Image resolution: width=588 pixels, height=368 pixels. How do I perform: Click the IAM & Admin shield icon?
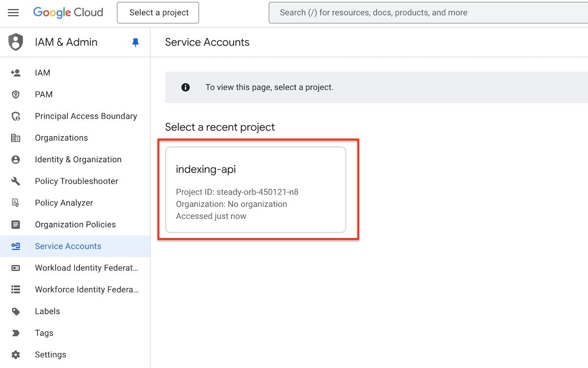coord(16,42)
